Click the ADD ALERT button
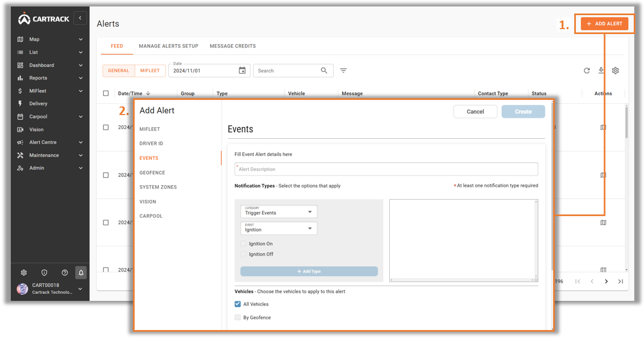This screenshot has height=343, width=644. [x=604, y=24]
